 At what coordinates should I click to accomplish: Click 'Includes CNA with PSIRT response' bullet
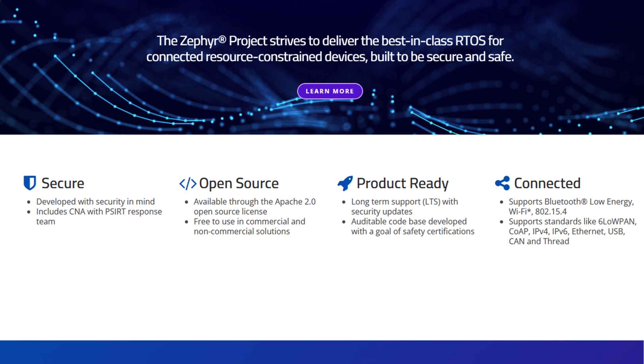tap(99, 212)
